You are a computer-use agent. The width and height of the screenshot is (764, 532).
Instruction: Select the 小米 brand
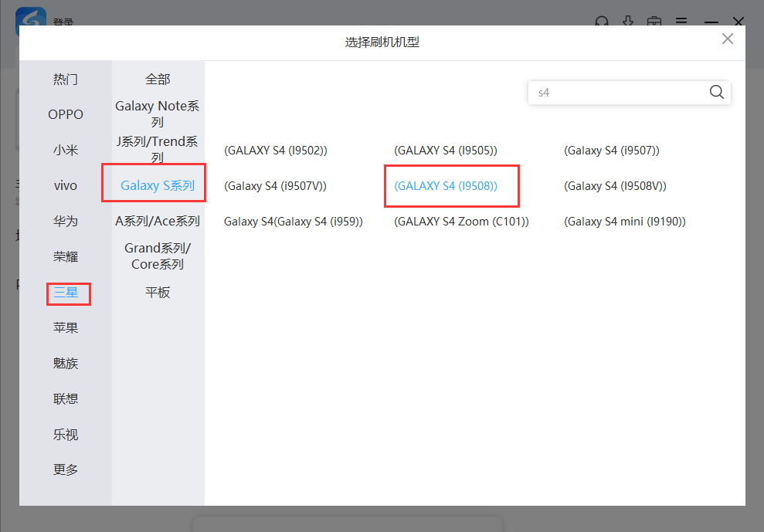66,150
